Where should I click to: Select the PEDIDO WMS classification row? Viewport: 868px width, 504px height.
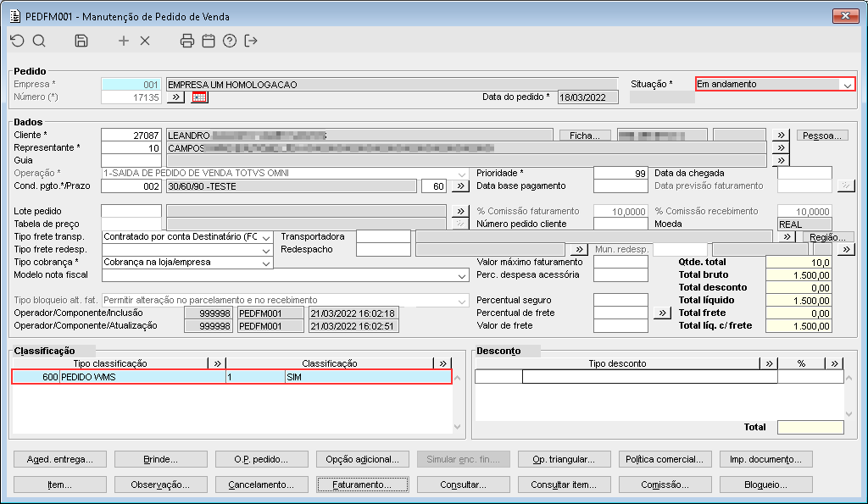point(232,377)
